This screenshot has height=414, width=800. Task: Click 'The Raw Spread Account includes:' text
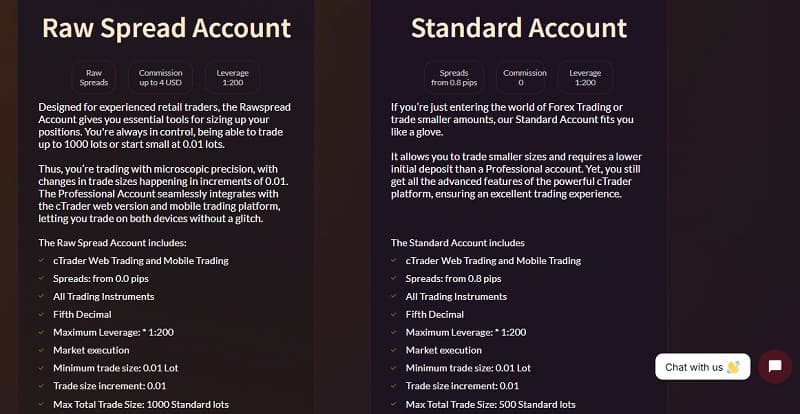(113, 243)
